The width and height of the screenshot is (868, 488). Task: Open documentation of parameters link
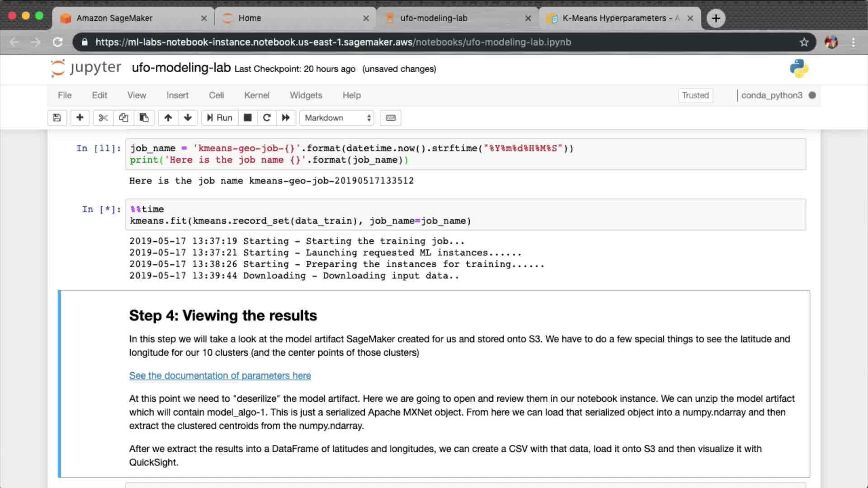(x=220, y=375)
